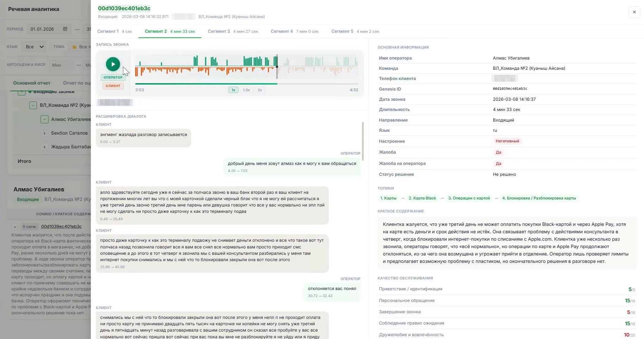Switch to Сегмент 1 tab
644x339 pixels.
pos(114,31)
